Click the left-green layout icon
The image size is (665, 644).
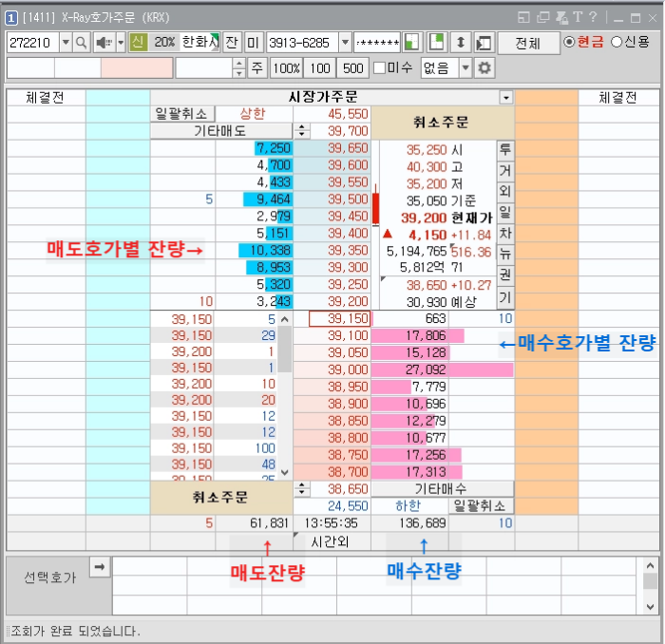411,43
